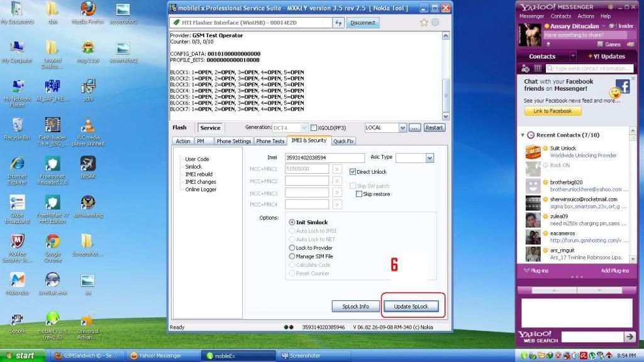Open Mozilla Firefox desktop icon

click(88, 13)
